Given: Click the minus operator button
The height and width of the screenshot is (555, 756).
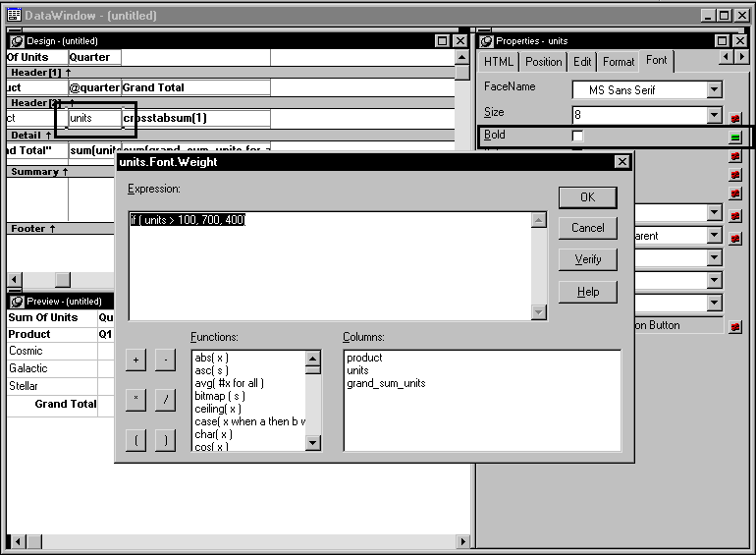Looking at the screenshot, I should (x=165, y=361).
